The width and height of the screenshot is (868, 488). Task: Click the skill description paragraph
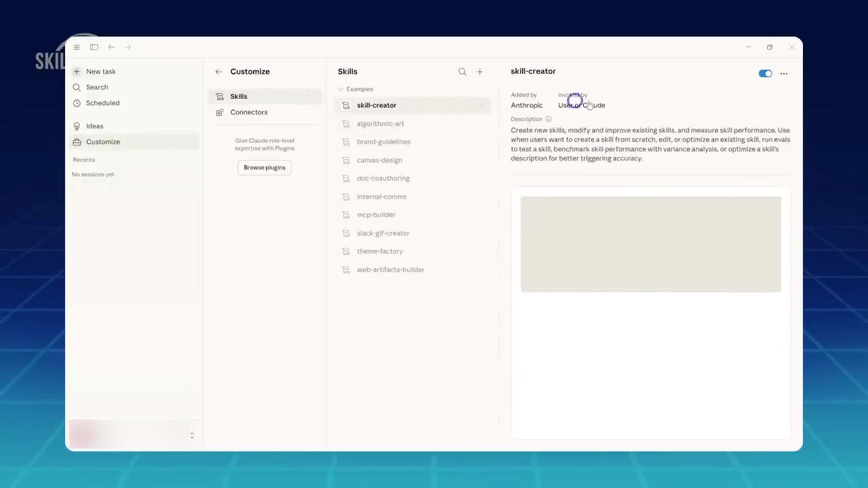650,144
